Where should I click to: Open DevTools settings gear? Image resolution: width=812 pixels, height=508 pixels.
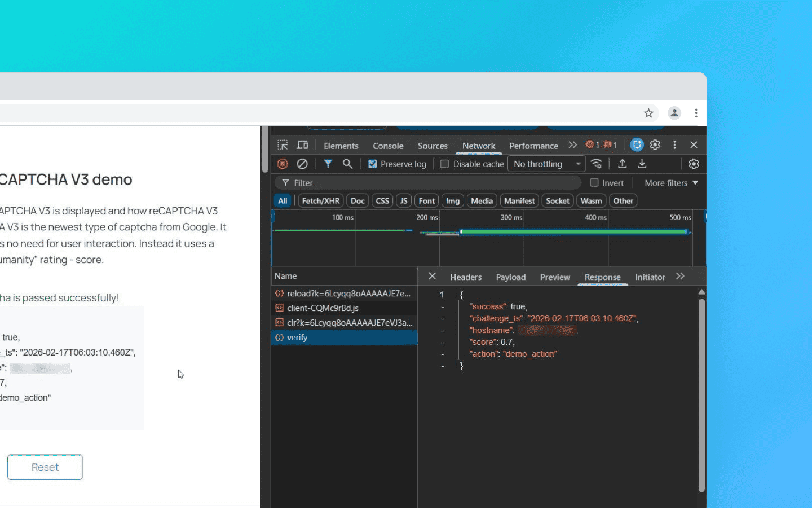point(655,145)
